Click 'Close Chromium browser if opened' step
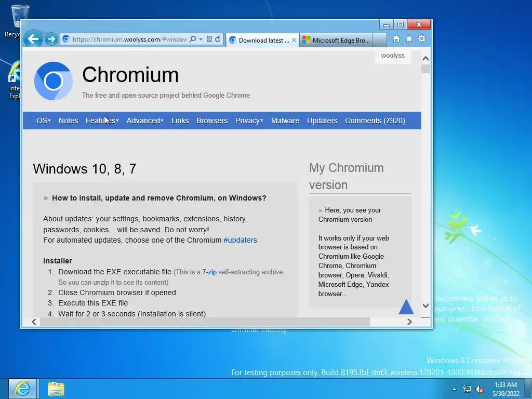This screenshot has width=532, height=399. (117, 292)
